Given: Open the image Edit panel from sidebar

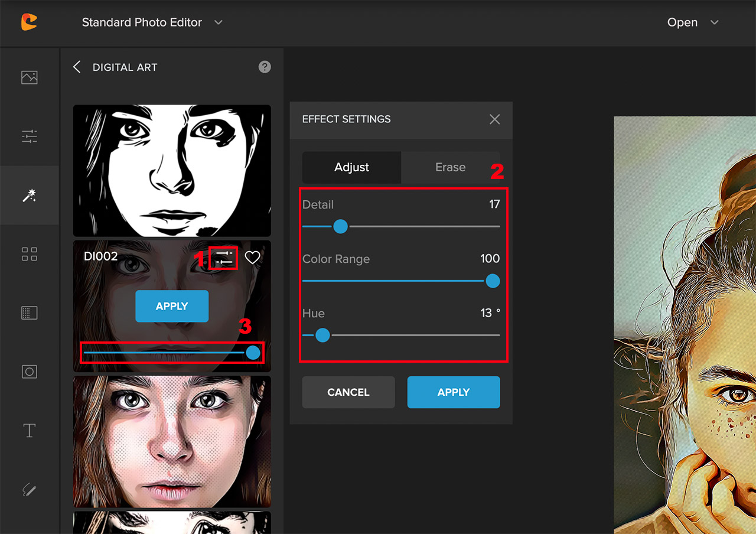Looking at the screenshot, I should pyautogui.click(x=29, y=77).
